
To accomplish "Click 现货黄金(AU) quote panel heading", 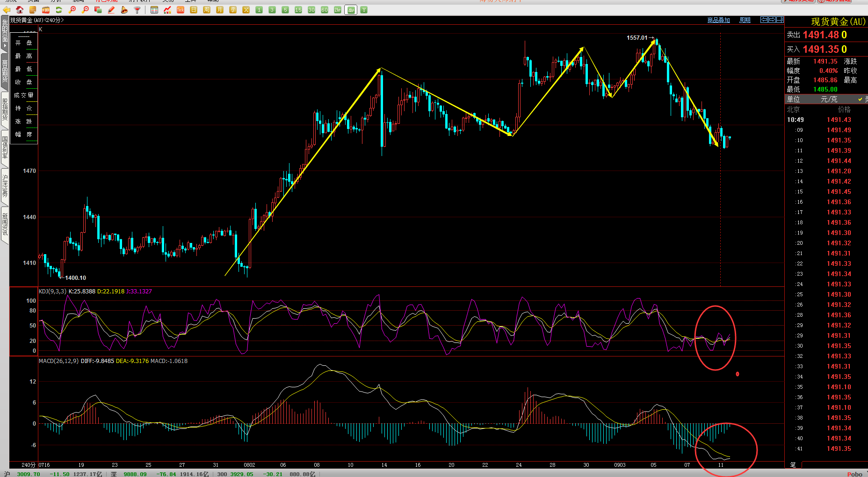I will click(x=838, y=21).
